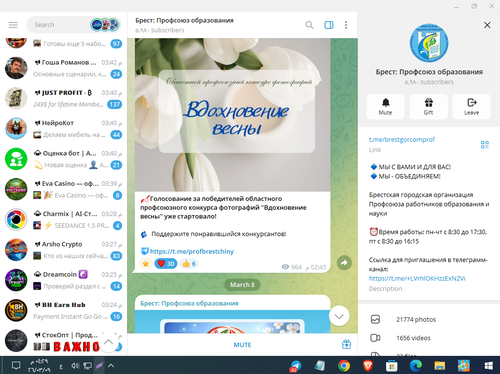Open the colorful tiles taskbar app
500x374 pixels.
click(464, 366)
